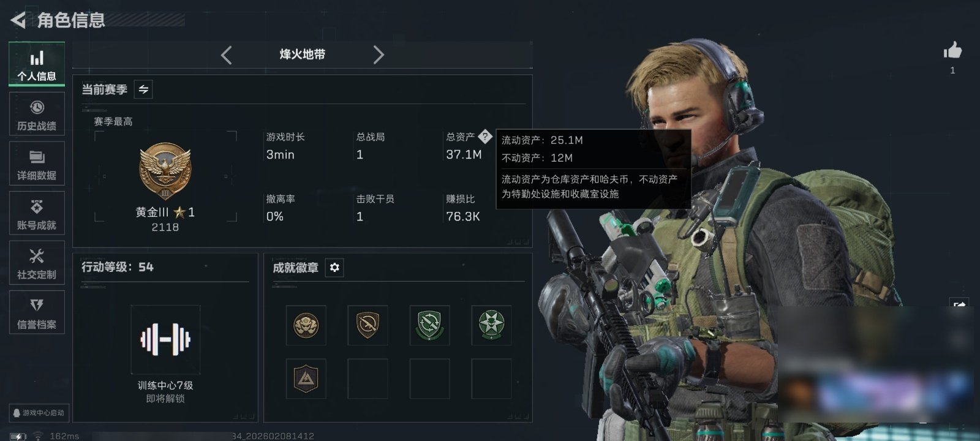Open the 成就徽章 settings gear
This screenshot has height=441, width=980.
click(334, 268)
